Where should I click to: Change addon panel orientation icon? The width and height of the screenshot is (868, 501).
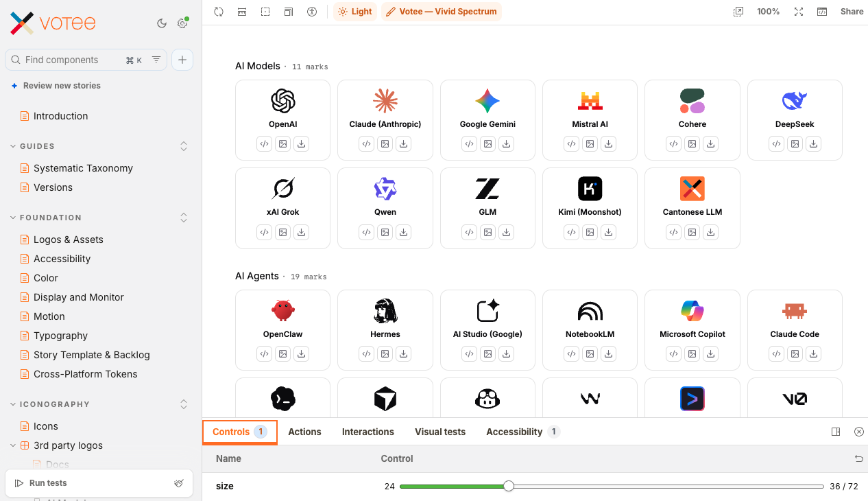(x=836, y=432)
